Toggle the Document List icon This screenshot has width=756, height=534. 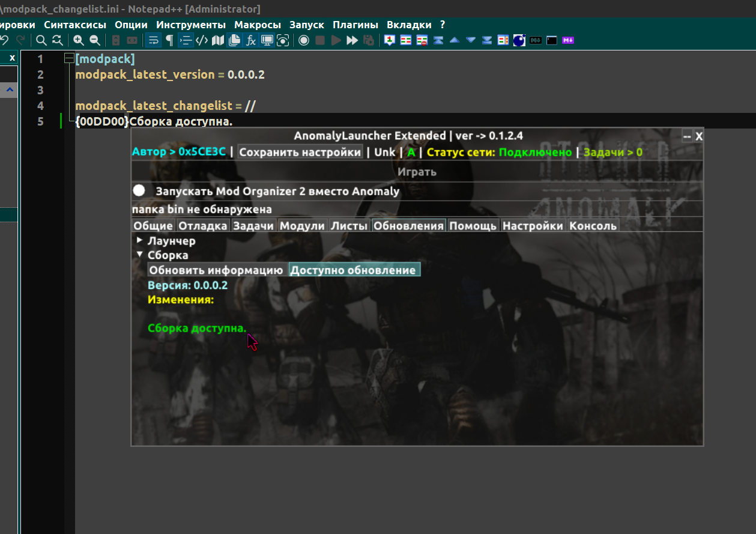[x=234, y=40]
